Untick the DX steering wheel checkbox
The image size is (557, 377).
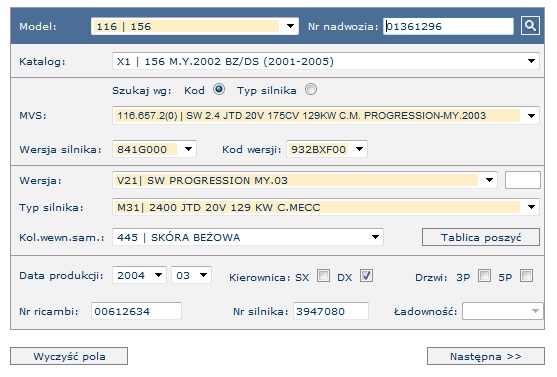(366, 276)
